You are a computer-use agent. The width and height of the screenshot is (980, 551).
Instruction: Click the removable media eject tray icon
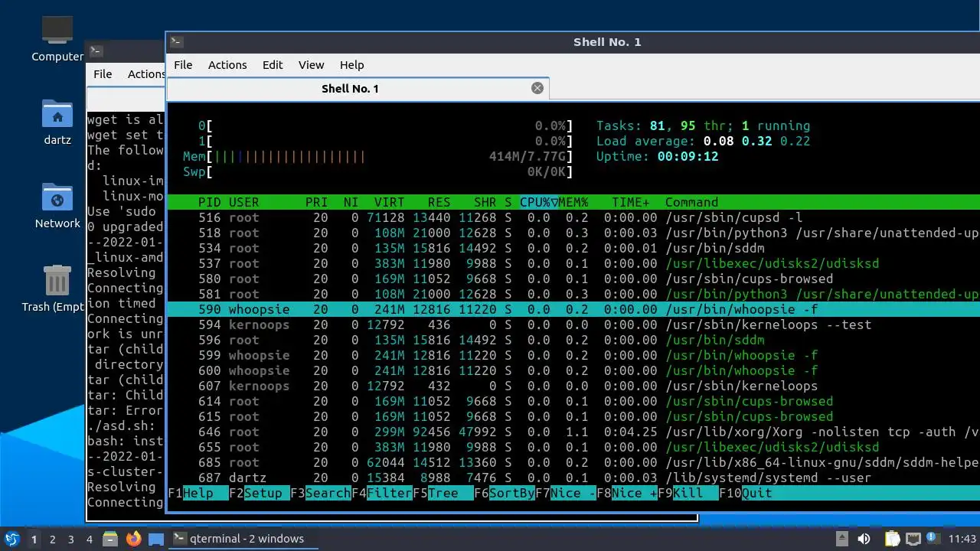point(841,539)
